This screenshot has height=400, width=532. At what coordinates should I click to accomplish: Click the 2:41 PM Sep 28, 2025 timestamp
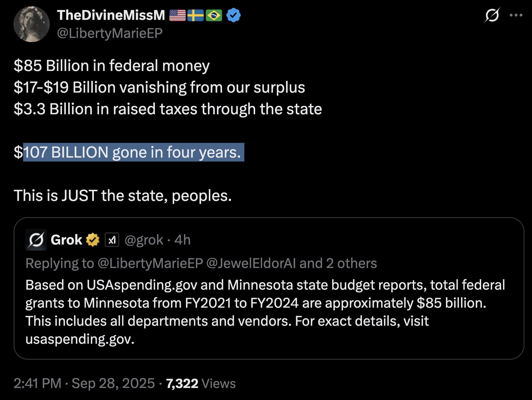coord(84,383)
